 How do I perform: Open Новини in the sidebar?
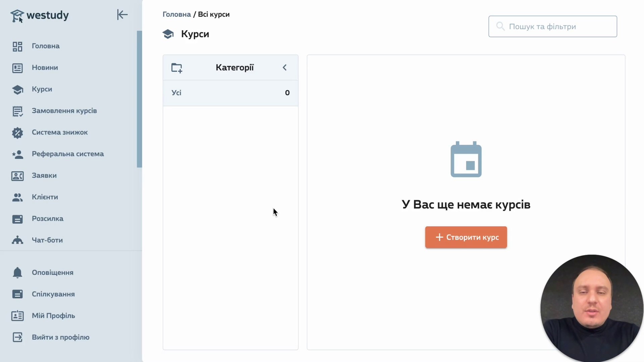[x=45, y=68]
